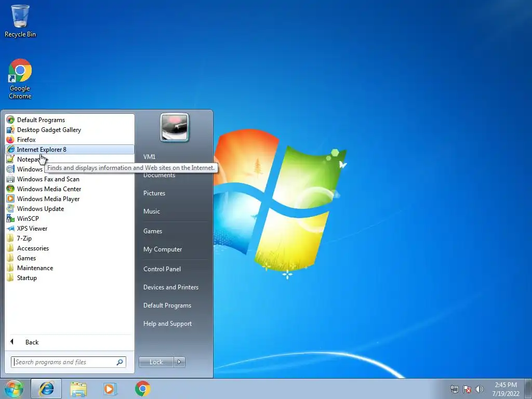Select the Recycle Bin desktop icon
532x399 pixels.
20,21
